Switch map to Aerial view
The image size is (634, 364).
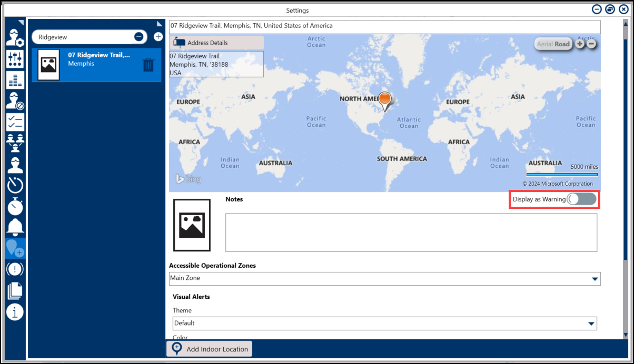coord(544,44)
